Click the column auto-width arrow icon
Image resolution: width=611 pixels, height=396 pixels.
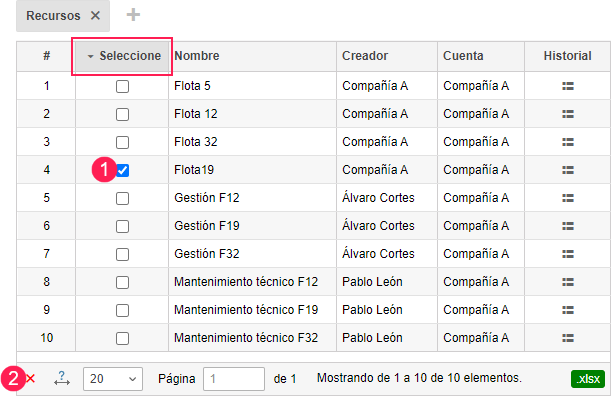point(62,378)
